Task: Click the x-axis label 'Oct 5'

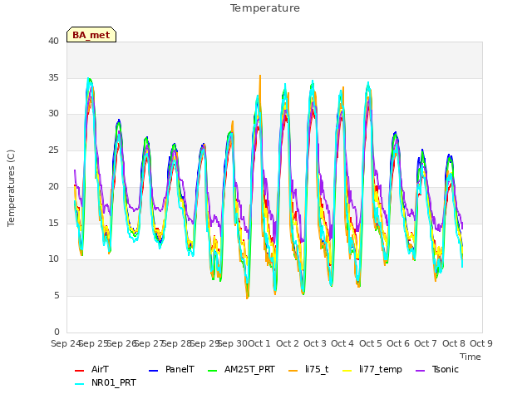Action: point(371,343)
